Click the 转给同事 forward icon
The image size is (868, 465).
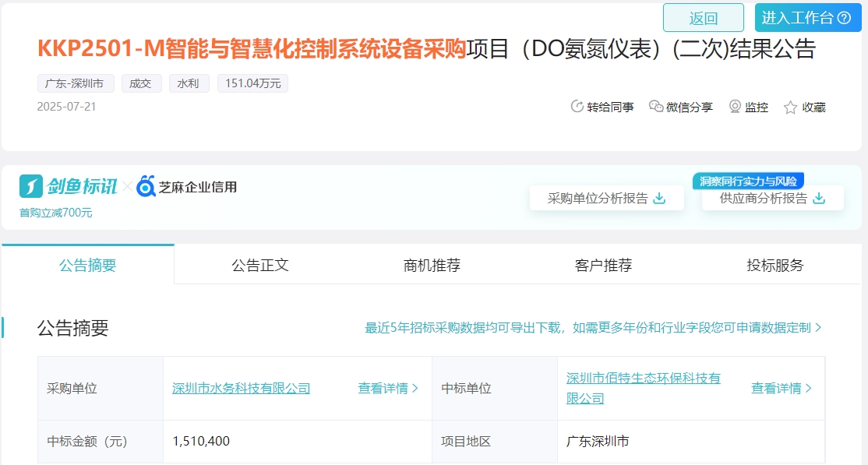[577, 107]
